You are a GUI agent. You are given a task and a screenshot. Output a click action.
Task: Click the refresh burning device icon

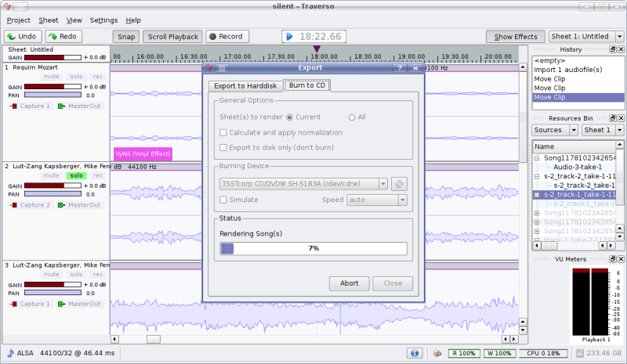point(399,184)
